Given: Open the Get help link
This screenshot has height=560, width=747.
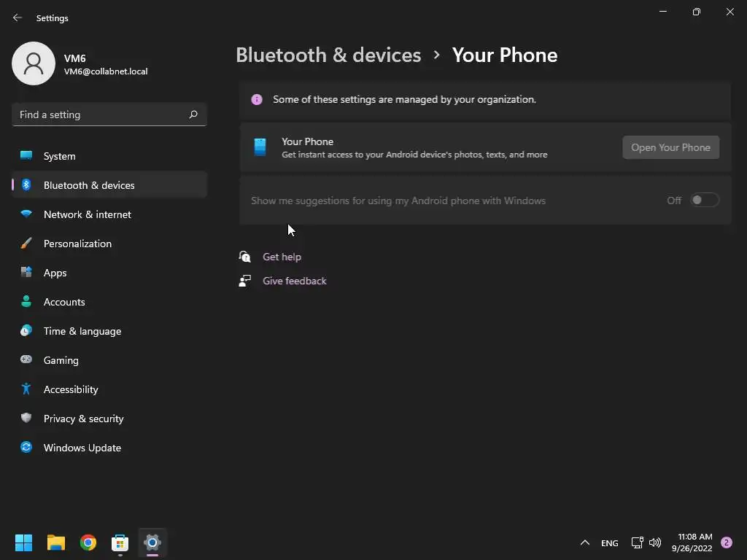Looking at the screenshot, I should pos(282,257).
